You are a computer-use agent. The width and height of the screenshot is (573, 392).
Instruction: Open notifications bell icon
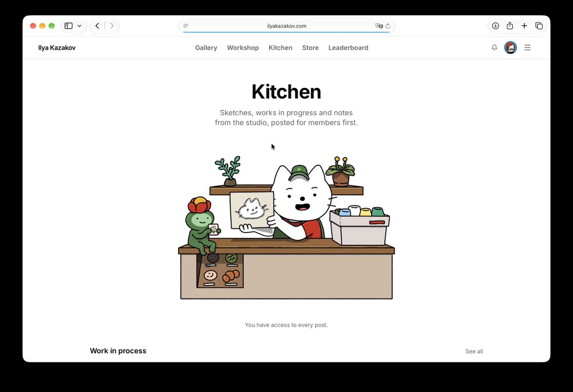point(494,48)
